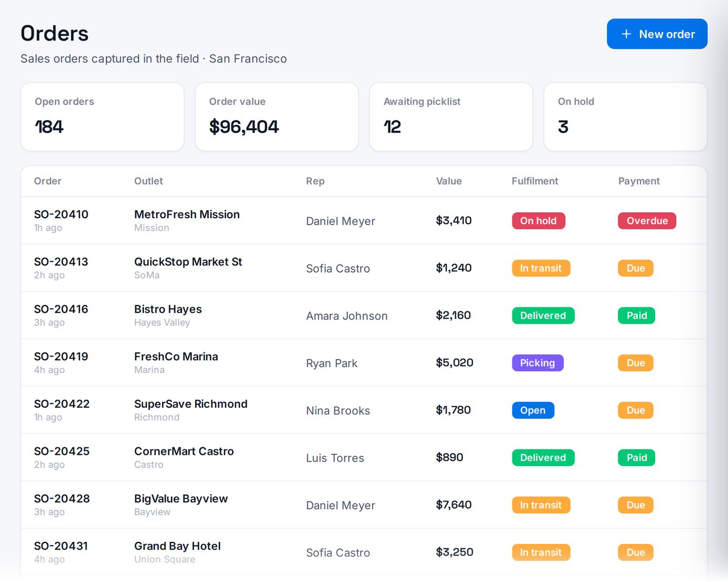Select outlet Grand Bay Hotel
728x582 pixels.
click(x=177, y=546)
